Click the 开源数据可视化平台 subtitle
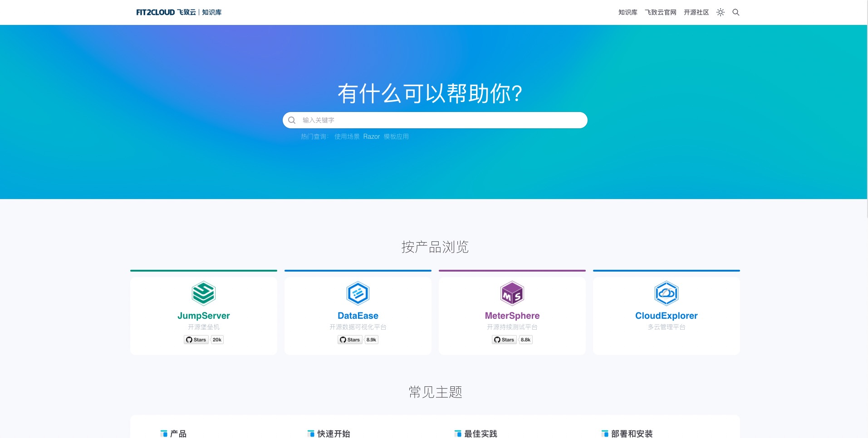868x438 pixels. [358, 327]
